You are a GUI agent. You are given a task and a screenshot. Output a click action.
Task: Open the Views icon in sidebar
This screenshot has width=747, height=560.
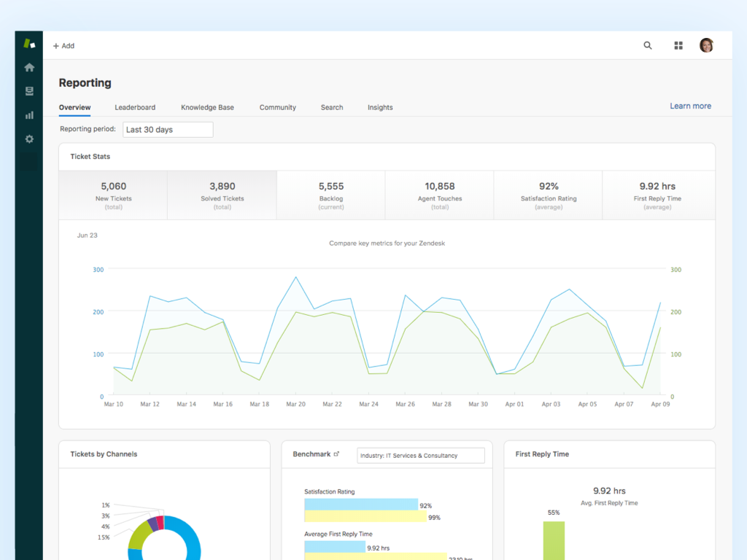[x=29, y=91]
